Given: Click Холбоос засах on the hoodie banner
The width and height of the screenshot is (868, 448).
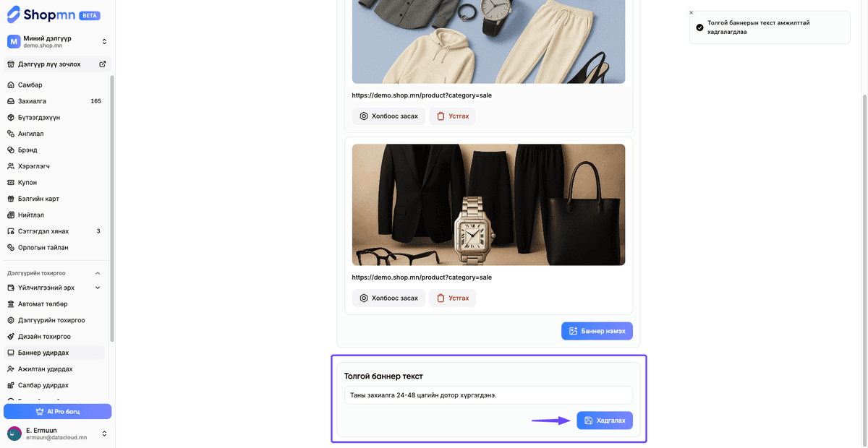Looking at the screenshot, I should [x=388, y=116].
